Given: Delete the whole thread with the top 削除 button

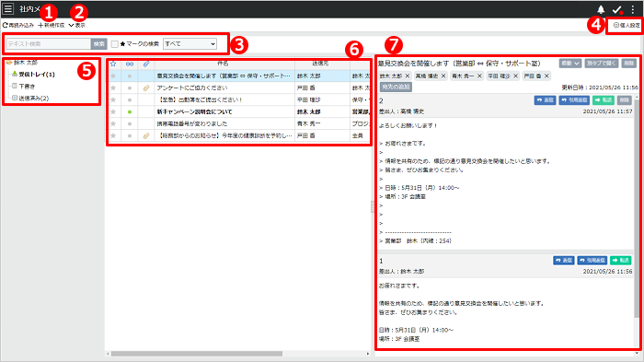Looking at the screenshot, I should 628,64.
